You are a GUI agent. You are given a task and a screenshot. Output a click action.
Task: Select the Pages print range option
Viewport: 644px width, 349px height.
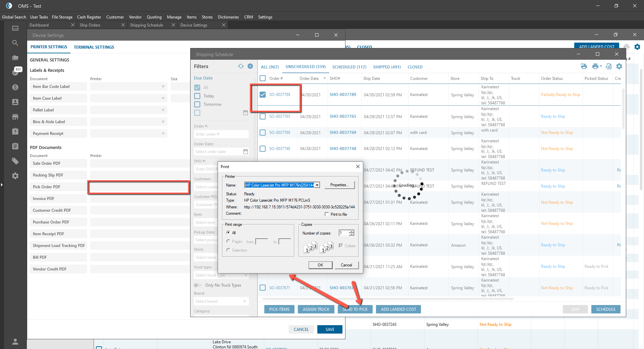tap(228, 242)
